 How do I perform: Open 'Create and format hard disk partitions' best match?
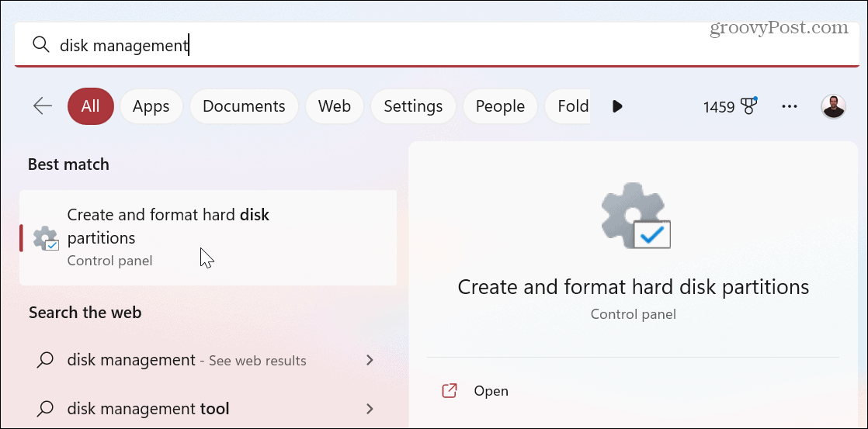pyautogui.click(x=208, y=237)
